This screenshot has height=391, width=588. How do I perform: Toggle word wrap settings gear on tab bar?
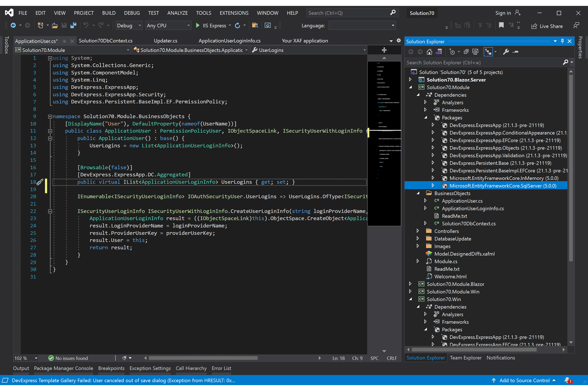398,41
